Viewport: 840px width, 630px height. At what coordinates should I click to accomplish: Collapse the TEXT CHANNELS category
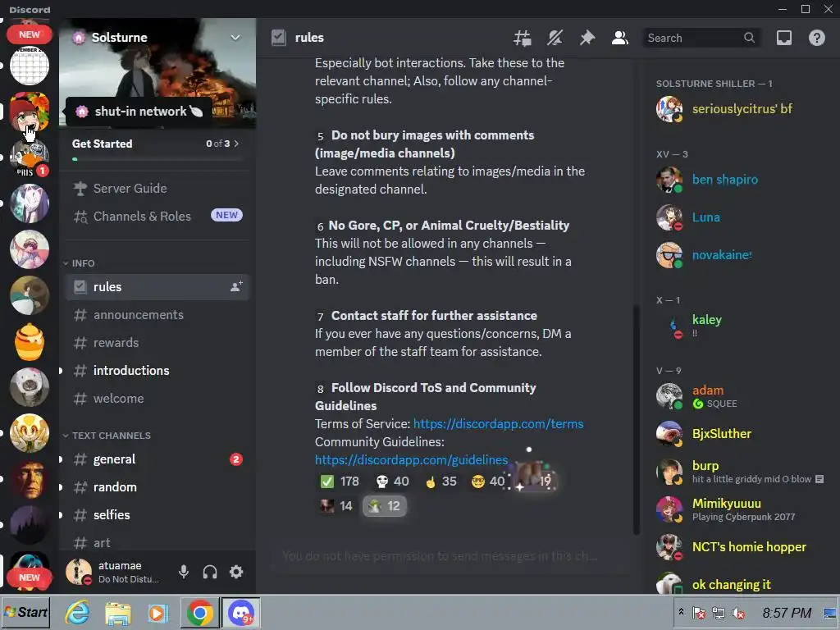107,436
